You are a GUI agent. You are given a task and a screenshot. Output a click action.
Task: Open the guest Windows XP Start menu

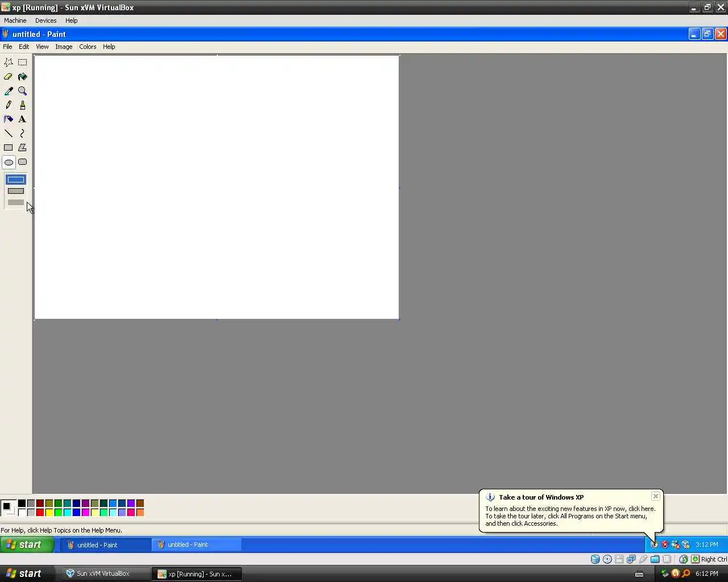click(27, 544)
